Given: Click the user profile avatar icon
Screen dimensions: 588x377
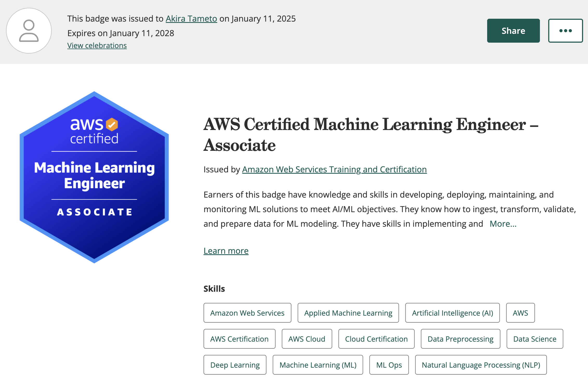Looking at the screenshot, I should 29,31.
